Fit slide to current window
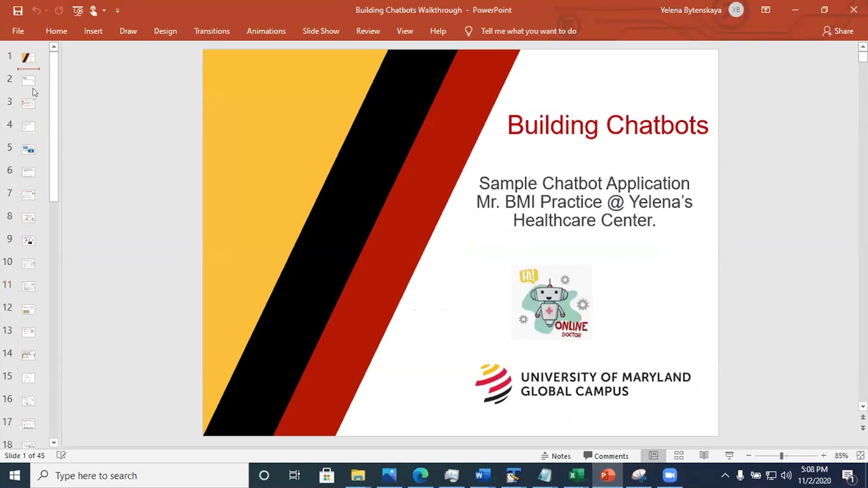 click(860, 455)
